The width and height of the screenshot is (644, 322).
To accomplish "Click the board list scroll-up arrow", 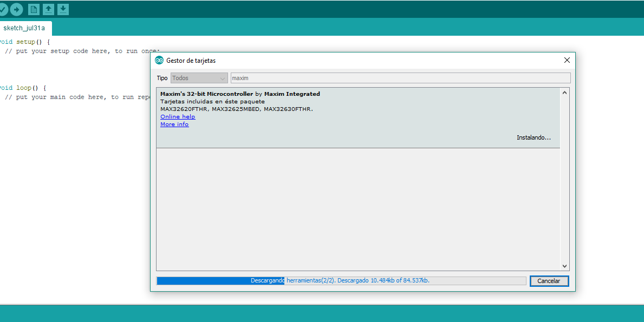I will [x=565, y=93].
